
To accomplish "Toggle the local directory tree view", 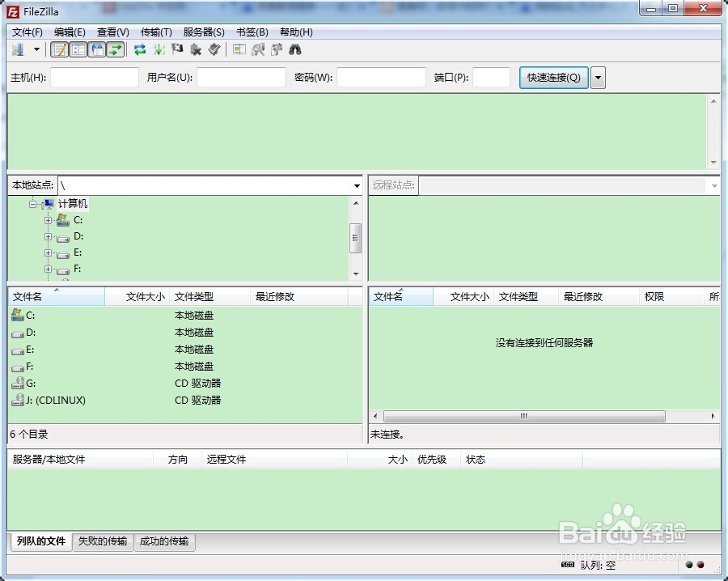I will click(x=78, y=49).
